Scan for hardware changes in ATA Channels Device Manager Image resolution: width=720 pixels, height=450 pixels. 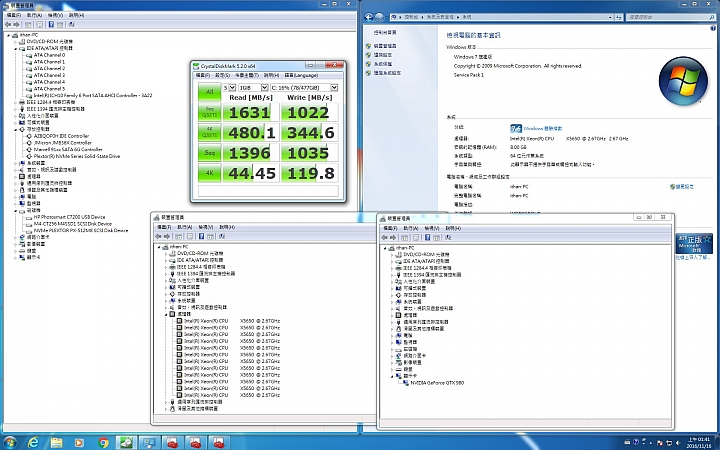pos(71,24)
